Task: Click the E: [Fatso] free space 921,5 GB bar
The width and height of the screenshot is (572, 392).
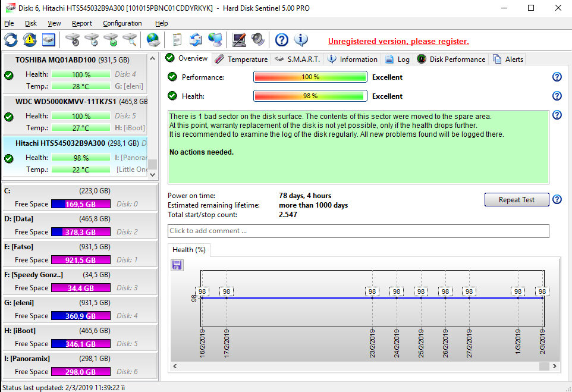Action: [81, 260]
